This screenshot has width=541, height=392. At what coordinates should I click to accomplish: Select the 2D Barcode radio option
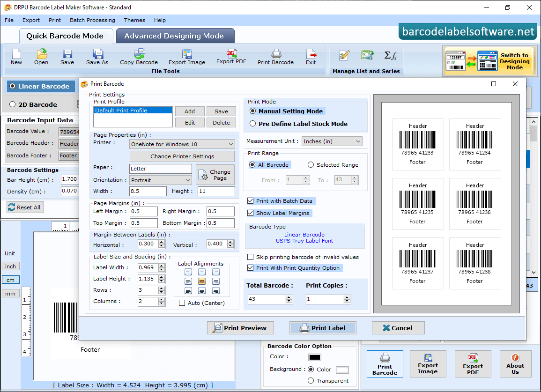tap(13, 104)
